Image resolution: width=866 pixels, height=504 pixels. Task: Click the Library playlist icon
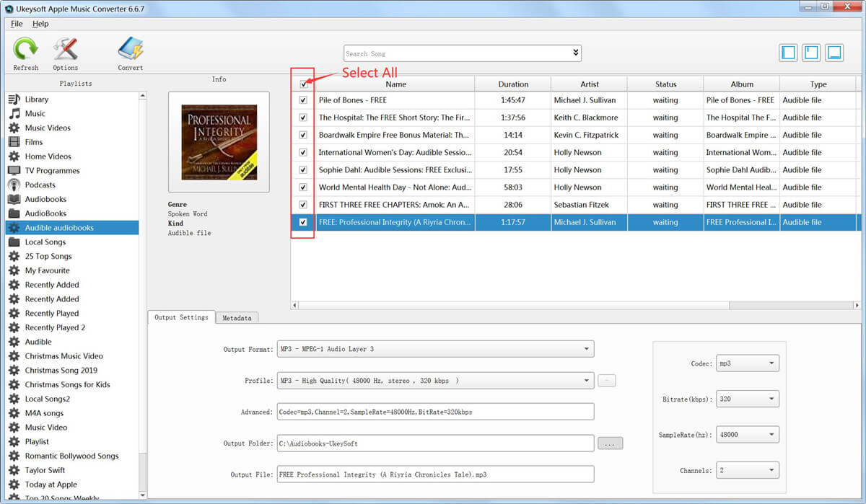coord(14,100)
